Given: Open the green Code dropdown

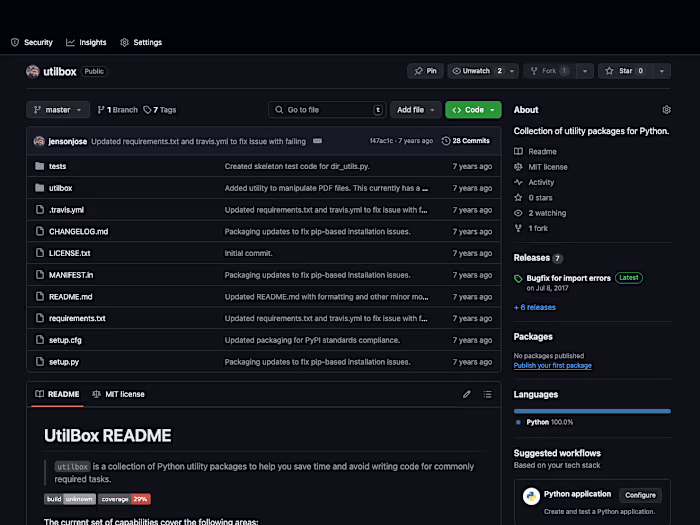Looking at the screenshot, I should pyautogui.click(x=473, y=110).
